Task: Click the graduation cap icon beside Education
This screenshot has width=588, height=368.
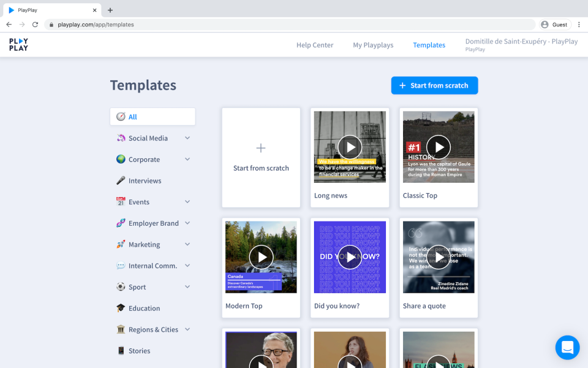Action: click(x=121, y=309)
